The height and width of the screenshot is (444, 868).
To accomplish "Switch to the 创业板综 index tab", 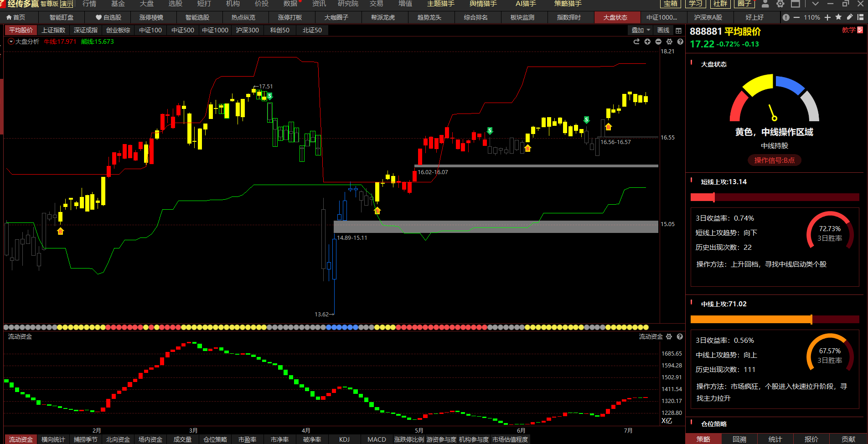I will (x=118, y=30).
